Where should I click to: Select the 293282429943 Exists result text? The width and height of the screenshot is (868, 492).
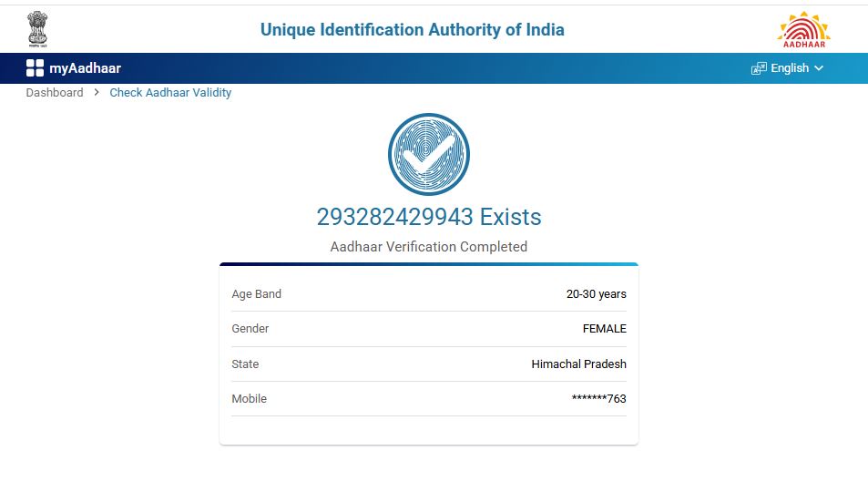pos(429,217)
